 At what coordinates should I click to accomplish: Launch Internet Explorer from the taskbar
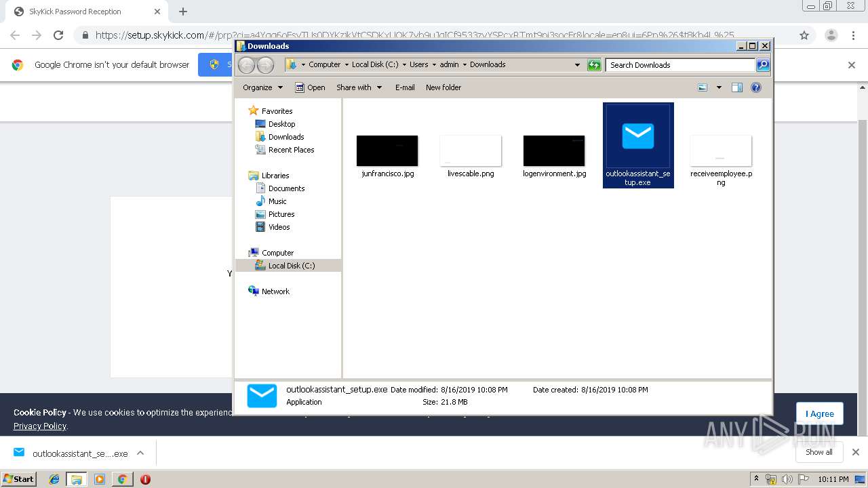(x=54, y=479)
